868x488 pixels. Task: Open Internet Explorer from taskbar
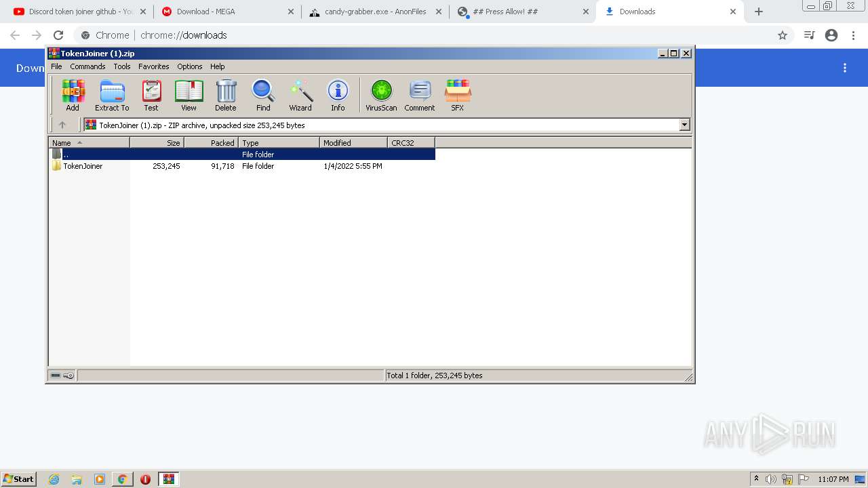54,479
